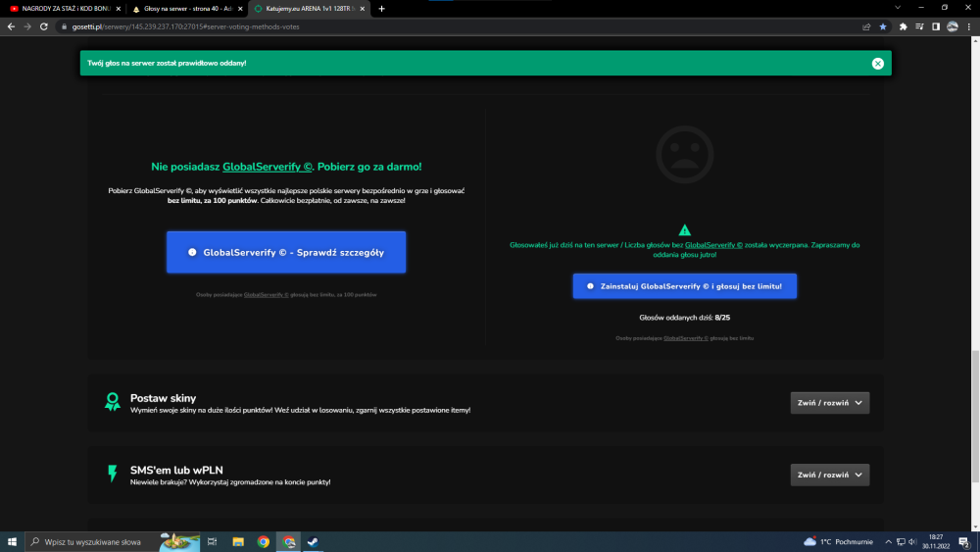Click the Windows taskbar search box
Image resolution: width=980 pixels, height=552 pixels.
[x=113, y=541]
